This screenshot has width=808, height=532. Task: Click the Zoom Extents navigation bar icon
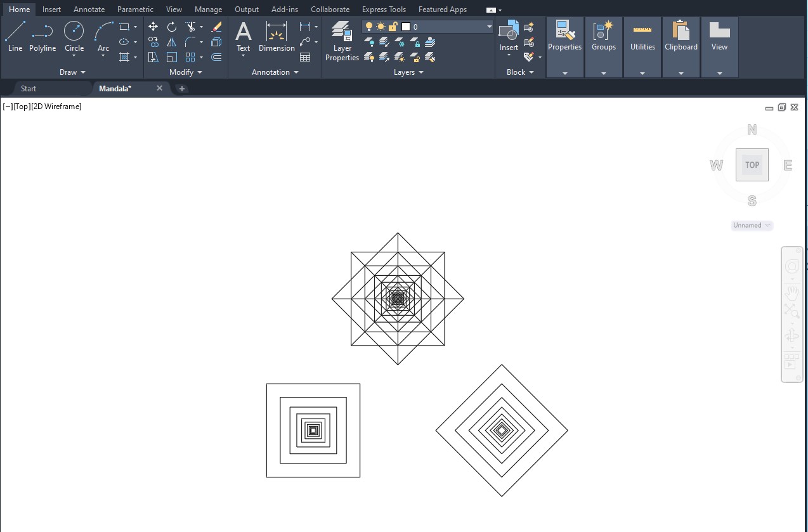click(x=792, y=311)
